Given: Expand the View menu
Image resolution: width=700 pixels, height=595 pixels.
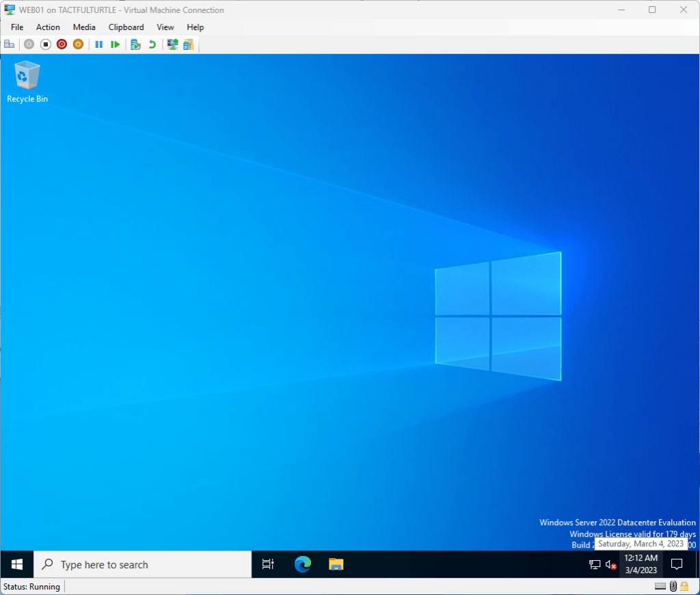Looking at the screenshot, I should pos(165,27).
